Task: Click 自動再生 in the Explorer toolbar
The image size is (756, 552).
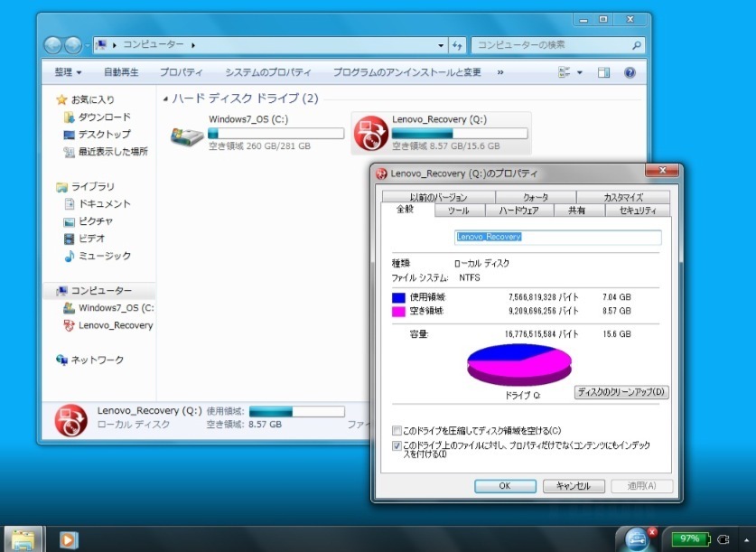Action: 121,72
